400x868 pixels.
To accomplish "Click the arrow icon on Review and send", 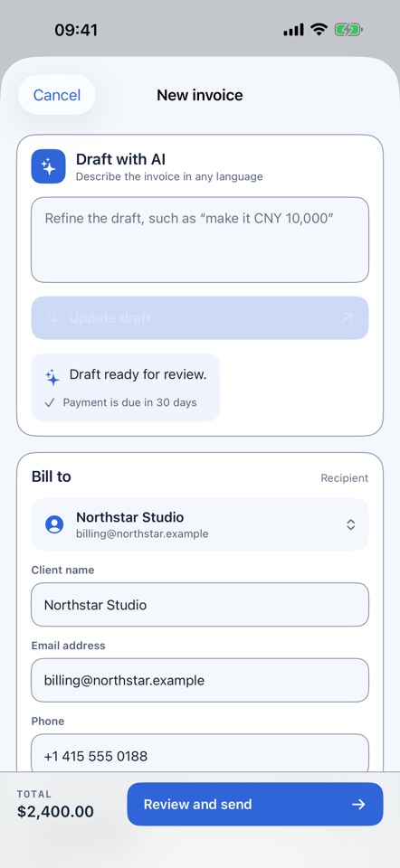I will [x=358, y=805].
